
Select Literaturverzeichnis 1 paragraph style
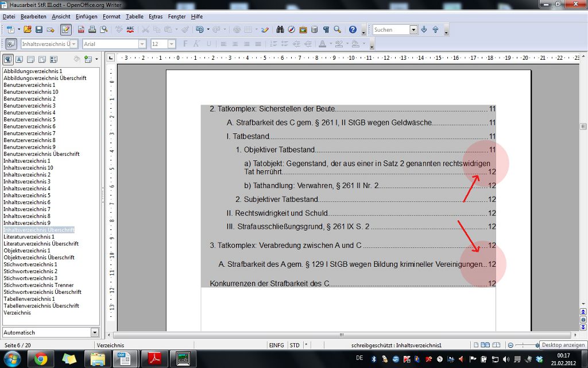tap(29, 237)
